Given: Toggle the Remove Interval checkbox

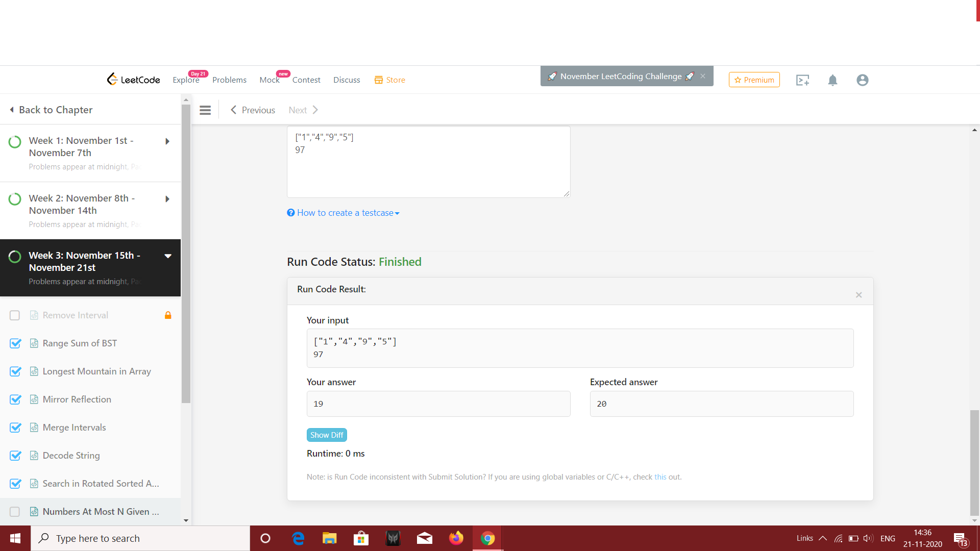Looking at the screenshot, I should 15,315.
